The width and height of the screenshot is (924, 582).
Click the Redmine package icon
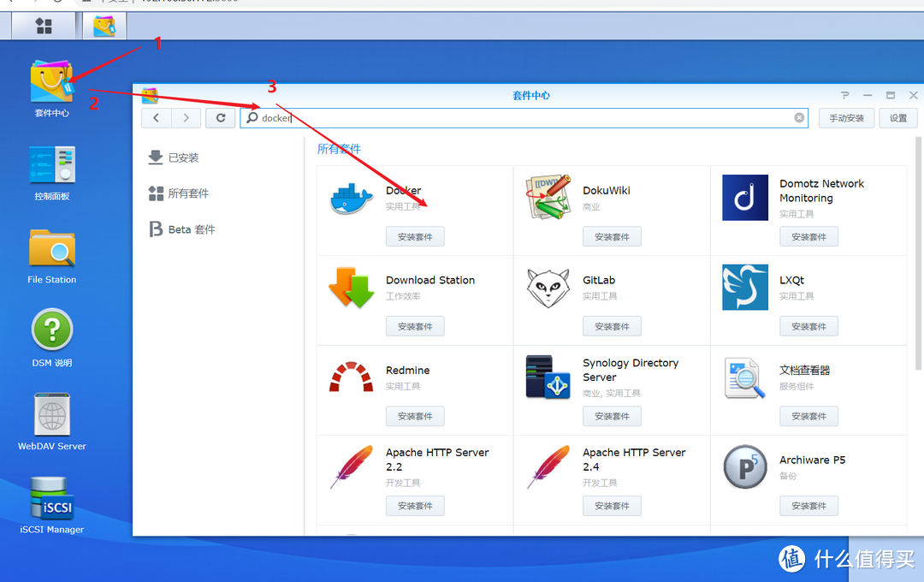pyautogui.click(x=352, y=377)
